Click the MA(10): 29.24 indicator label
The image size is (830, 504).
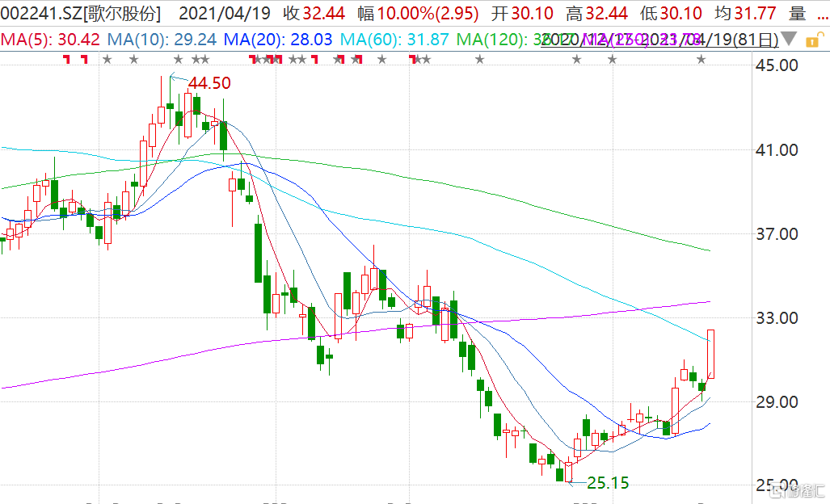tap(162, 40)
